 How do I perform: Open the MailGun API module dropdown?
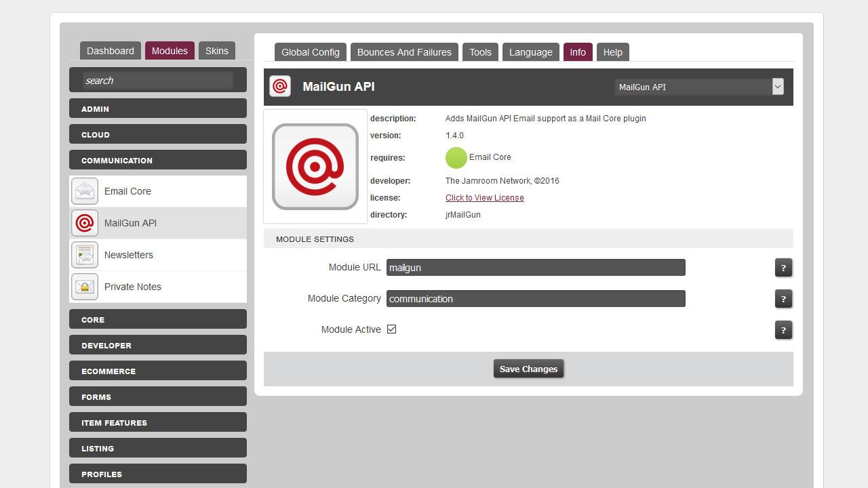pos(698,87)
